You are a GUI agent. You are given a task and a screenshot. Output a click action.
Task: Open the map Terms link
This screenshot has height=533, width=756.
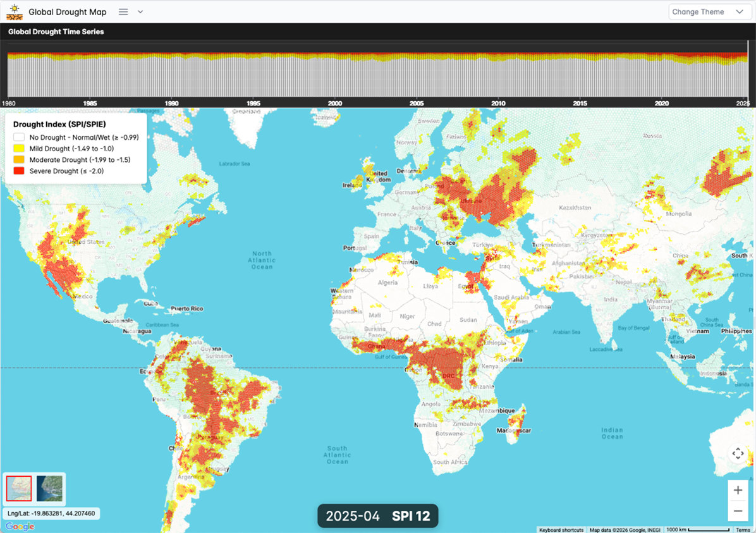click(x=743, y=530)
